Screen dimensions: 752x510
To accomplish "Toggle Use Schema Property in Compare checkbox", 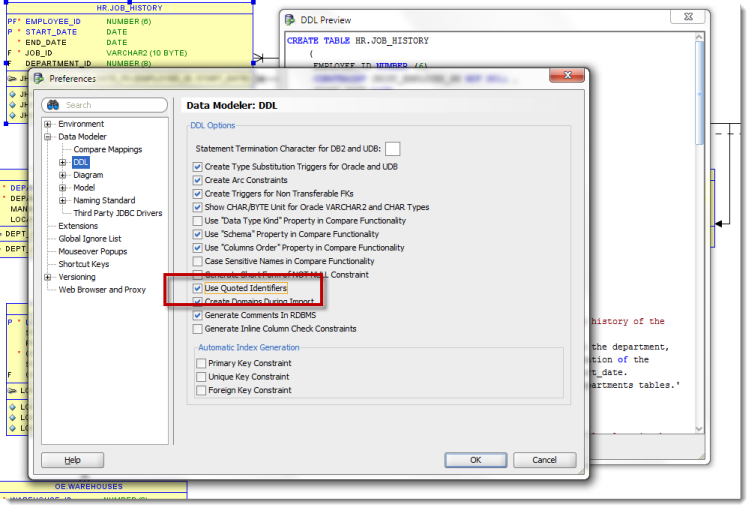I will [197, 235].
